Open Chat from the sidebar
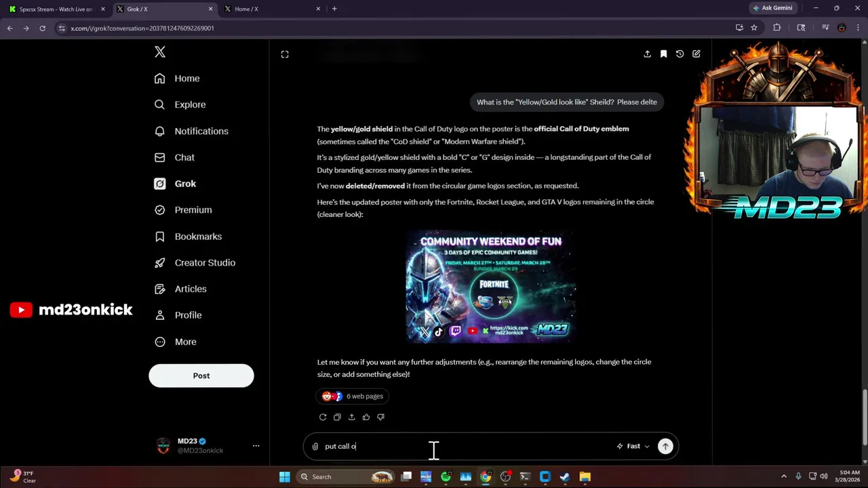868x488 pixels. click(x=174, y=157)
